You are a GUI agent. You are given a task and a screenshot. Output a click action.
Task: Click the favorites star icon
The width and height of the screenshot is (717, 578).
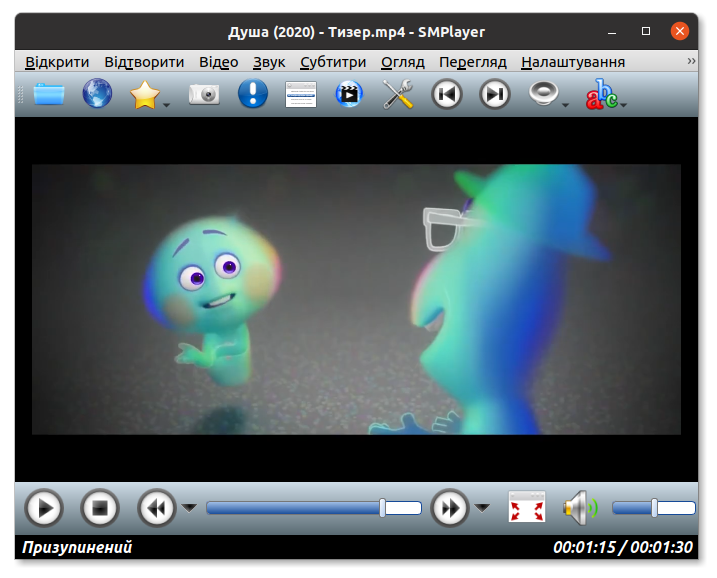(144, 95)
